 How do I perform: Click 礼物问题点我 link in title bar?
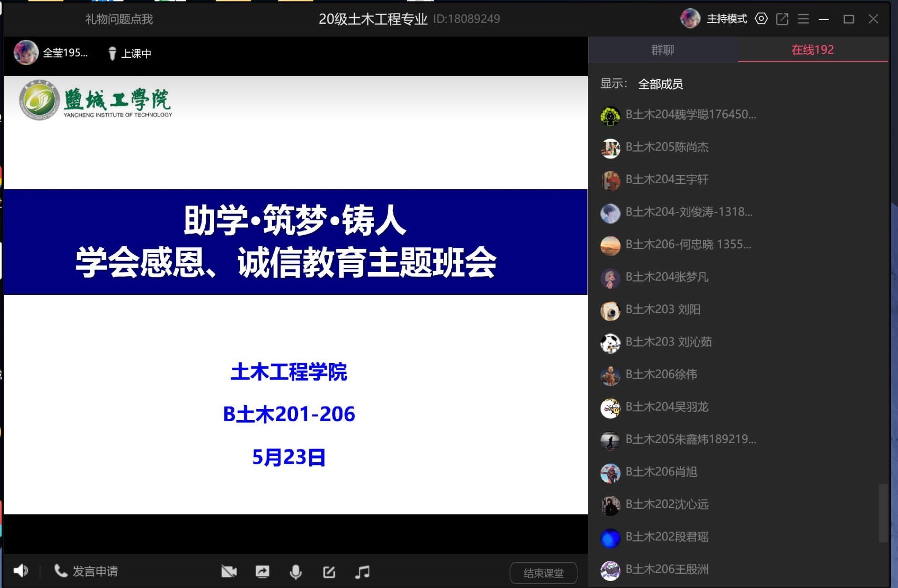pyautogui.click(x=119, y=19)
